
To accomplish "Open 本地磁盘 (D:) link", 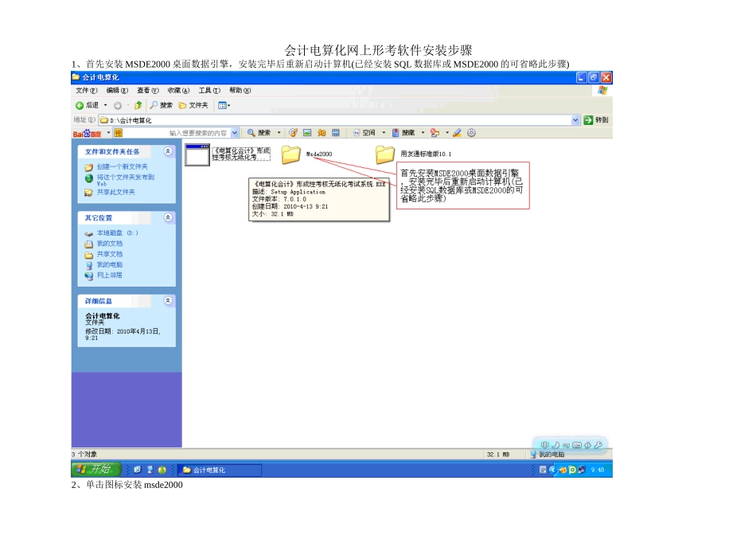I will 117,233.
